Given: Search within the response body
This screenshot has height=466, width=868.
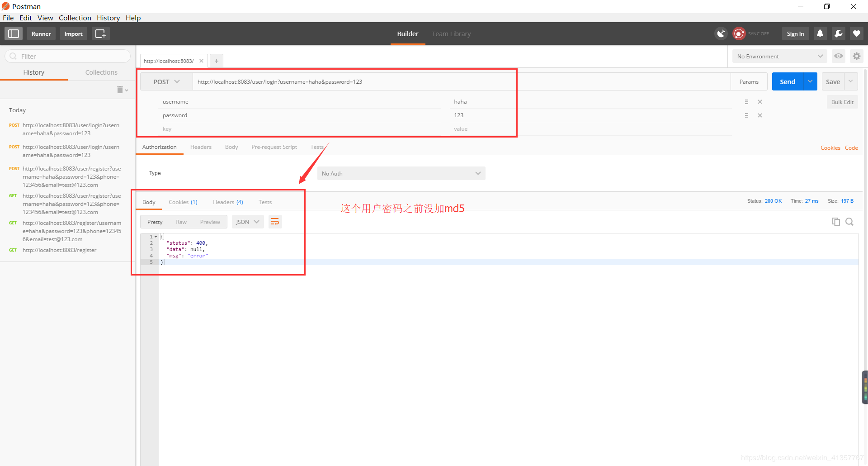Looking at the screenshot, I should coord(849,222).
